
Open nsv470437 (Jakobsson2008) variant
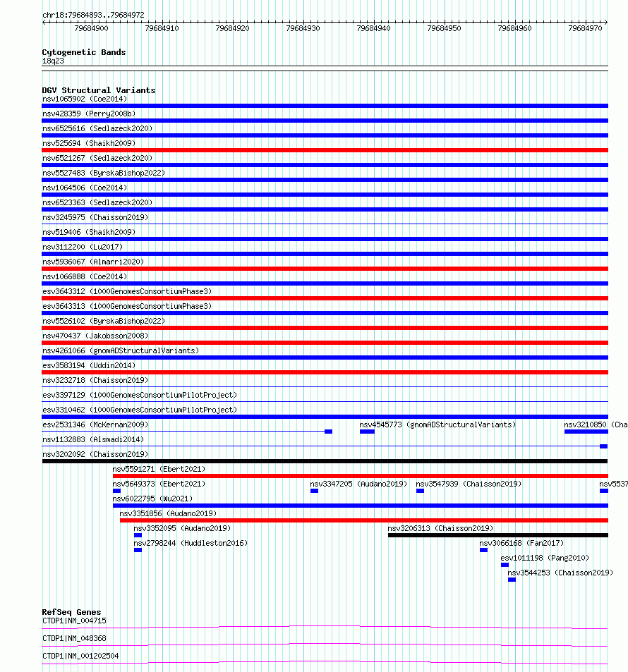coord(95,336)
